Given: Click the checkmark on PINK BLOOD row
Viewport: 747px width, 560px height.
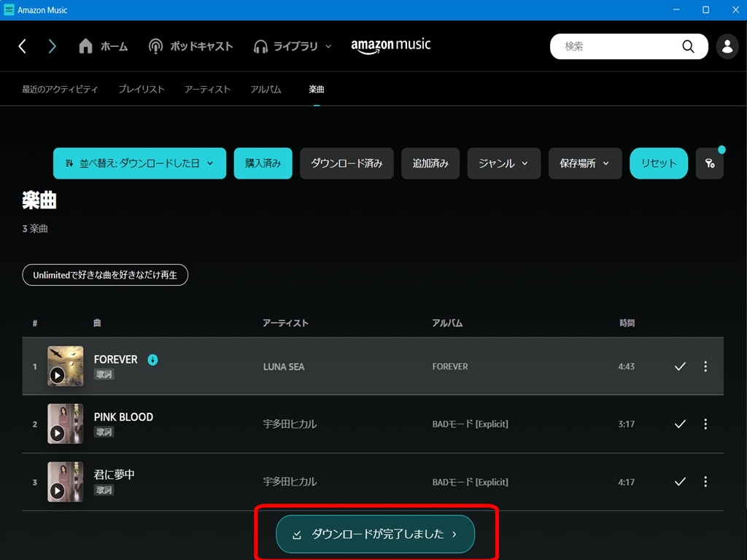Looking at the screenshot, I should click(681, 424).
